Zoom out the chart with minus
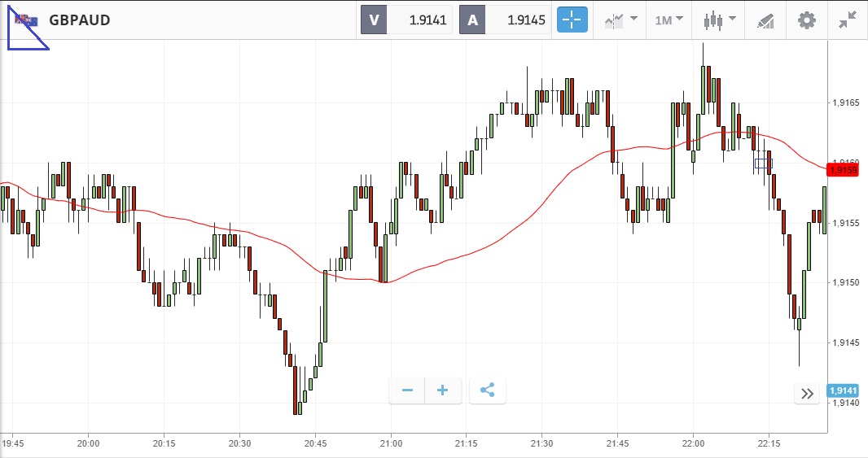This screenshot has height=458, width=868. pos(407,390)
